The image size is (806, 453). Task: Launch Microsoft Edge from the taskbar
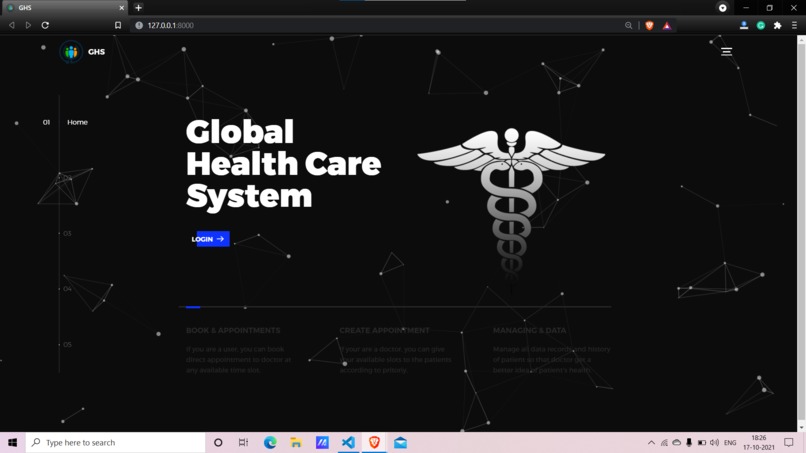click(x=270, y=442)
